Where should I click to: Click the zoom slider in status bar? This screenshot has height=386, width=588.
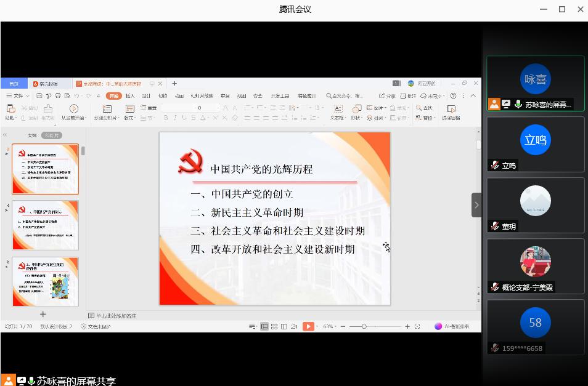pos(364,326)
